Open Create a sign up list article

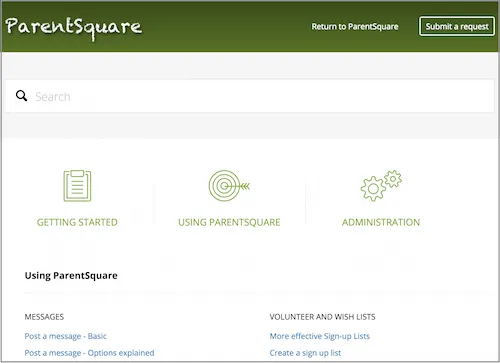tap(305, 353)
